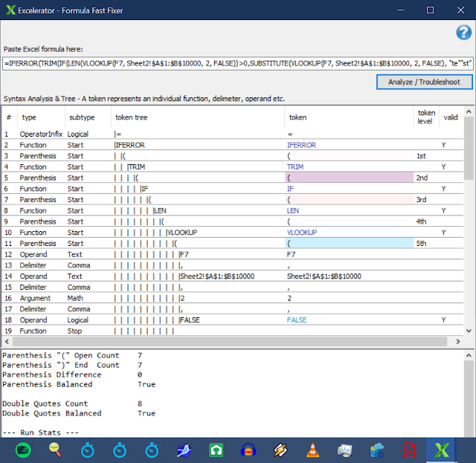Select the VLOOKUP token in row 10

coord(302,233)
